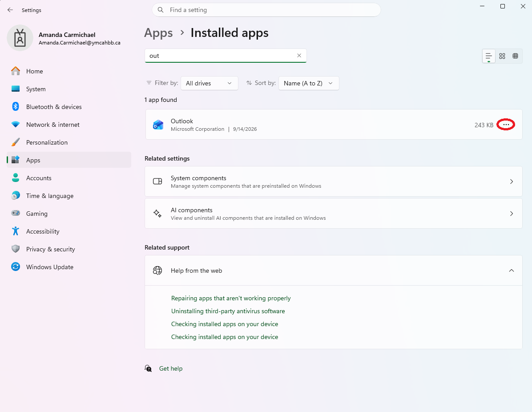Image resolution: width=532 pixels, height=412 pixels.
Task: Open the Outlook three-dots options menu
Action: pos(506,125)
